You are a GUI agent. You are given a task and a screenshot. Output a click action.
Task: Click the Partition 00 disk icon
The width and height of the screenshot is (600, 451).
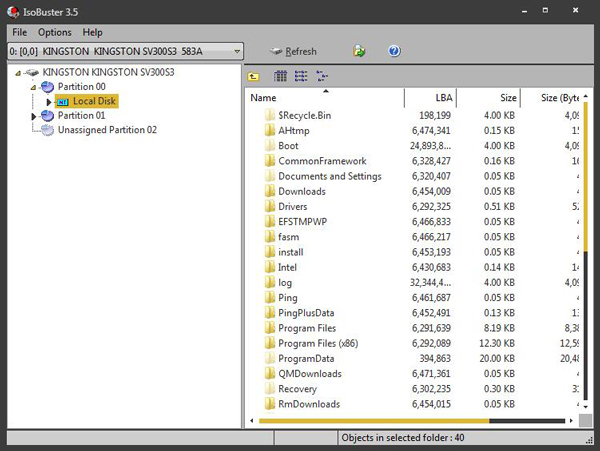tap(47, 87)
